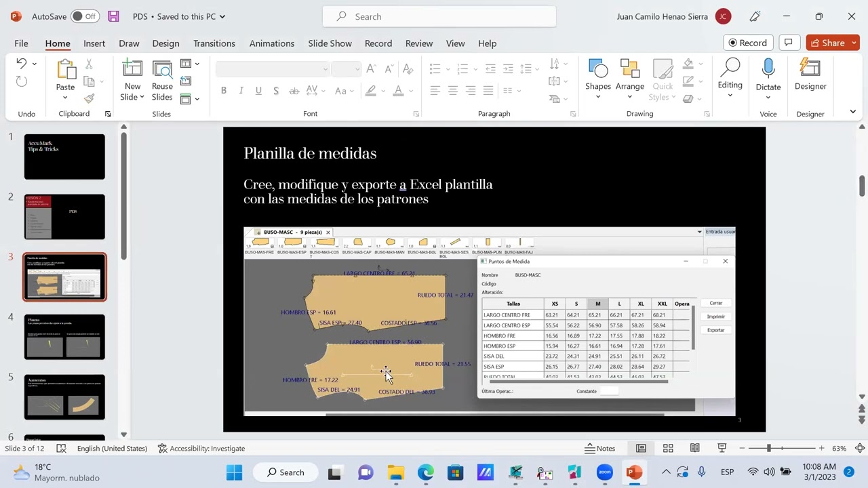This screenshot has width=868, height=488.
Task: Open Reading View from status bar
Action: pos(695,448)
